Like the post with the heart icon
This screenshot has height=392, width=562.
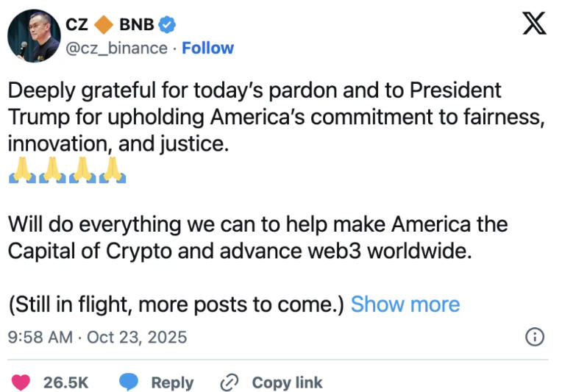point(22,382)
